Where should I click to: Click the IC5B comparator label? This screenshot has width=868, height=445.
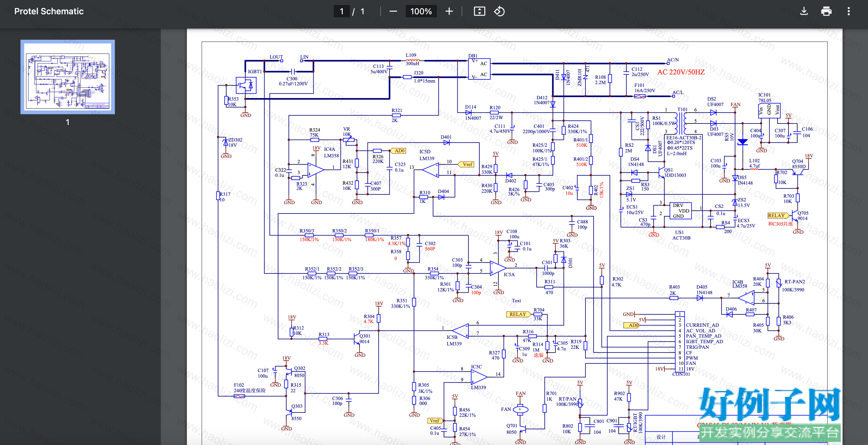[452, 337]
